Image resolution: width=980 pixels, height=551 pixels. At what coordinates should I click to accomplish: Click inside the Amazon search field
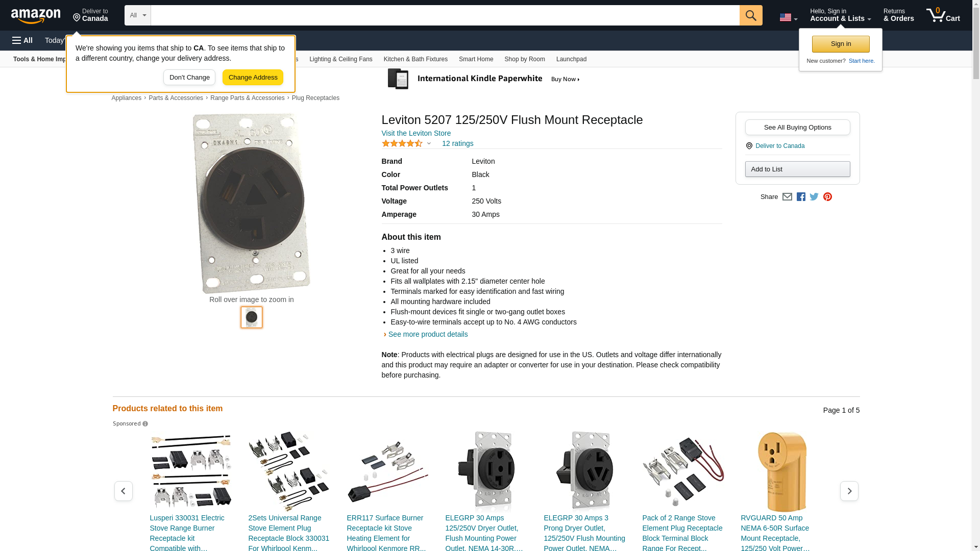click(445, 15)
